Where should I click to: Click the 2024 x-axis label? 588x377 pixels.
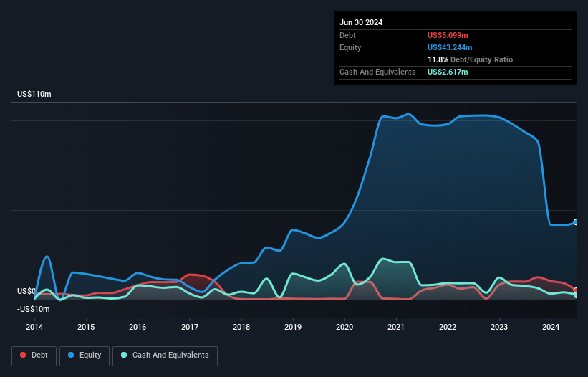(x=551, y=327)
